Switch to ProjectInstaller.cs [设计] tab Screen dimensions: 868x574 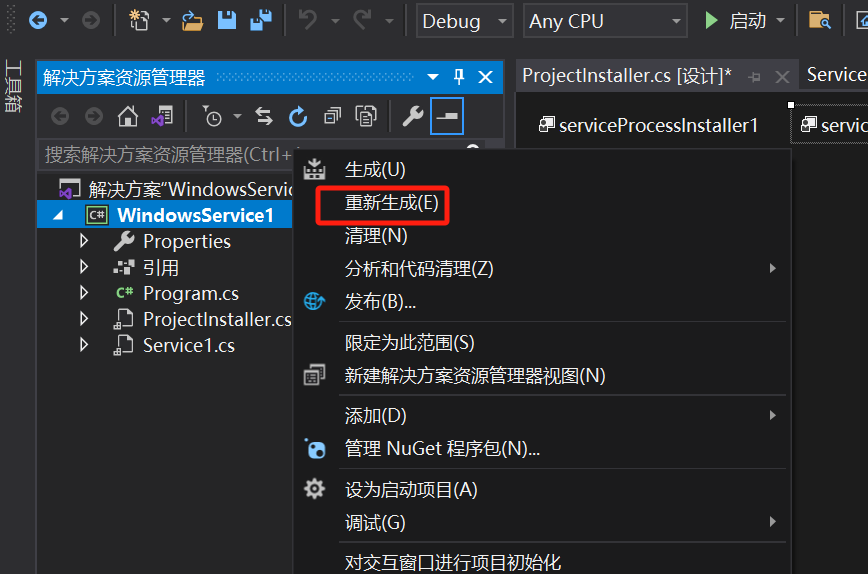[627, 75]
